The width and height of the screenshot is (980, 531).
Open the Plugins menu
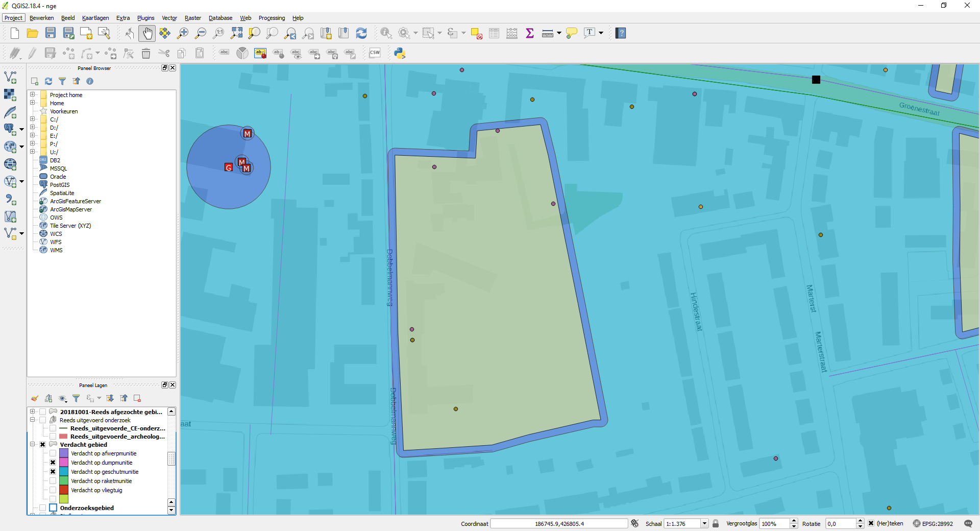[146, 18]
